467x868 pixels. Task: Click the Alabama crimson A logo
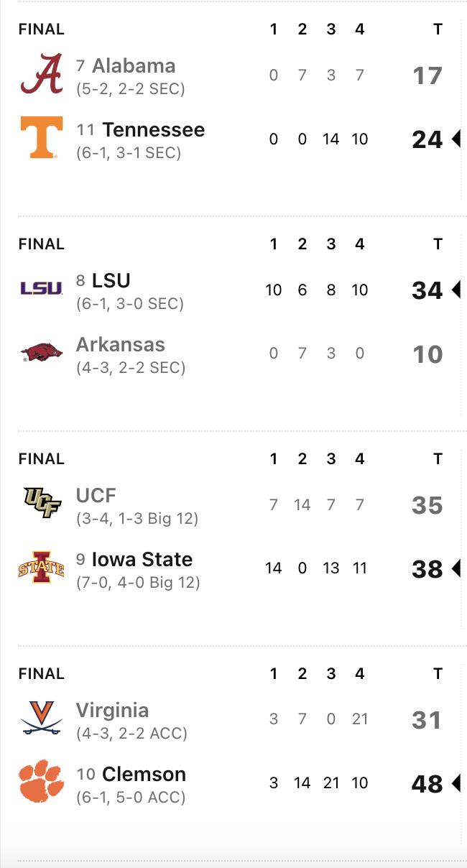pos(42,75)
